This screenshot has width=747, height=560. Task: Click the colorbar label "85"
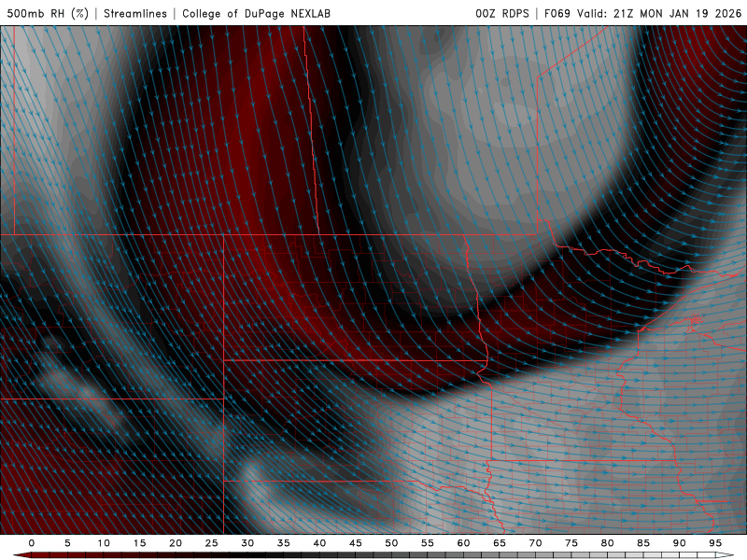click(x=643, y=543)
